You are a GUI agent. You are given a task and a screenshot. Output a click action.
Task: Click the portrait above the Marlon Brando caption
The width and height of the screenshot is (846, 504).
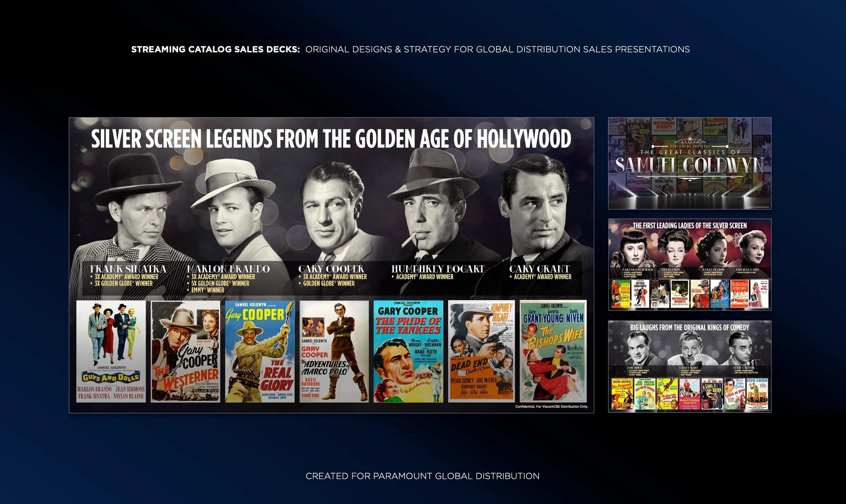[235, 211]
